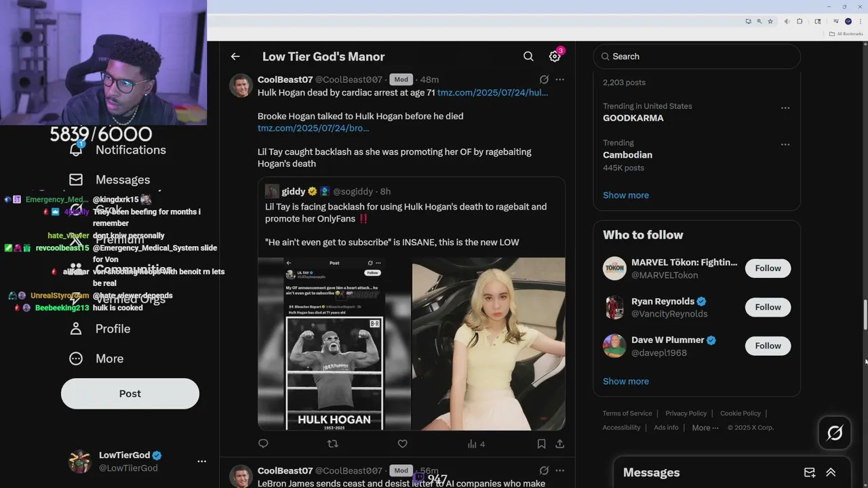Open the Profile person icon in the sidebar

point(76,329)
